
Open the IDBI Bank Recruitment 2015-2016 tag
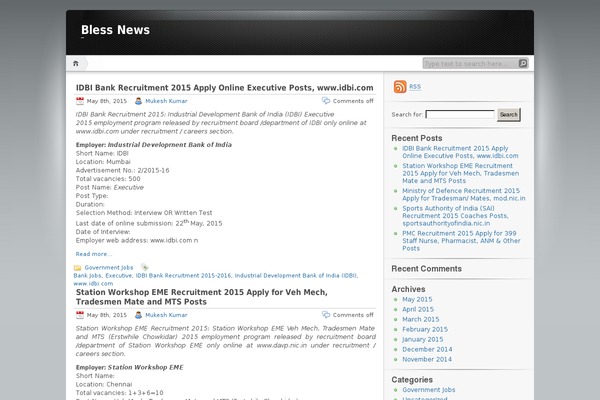pyautogui.click(x=183, y=276)
